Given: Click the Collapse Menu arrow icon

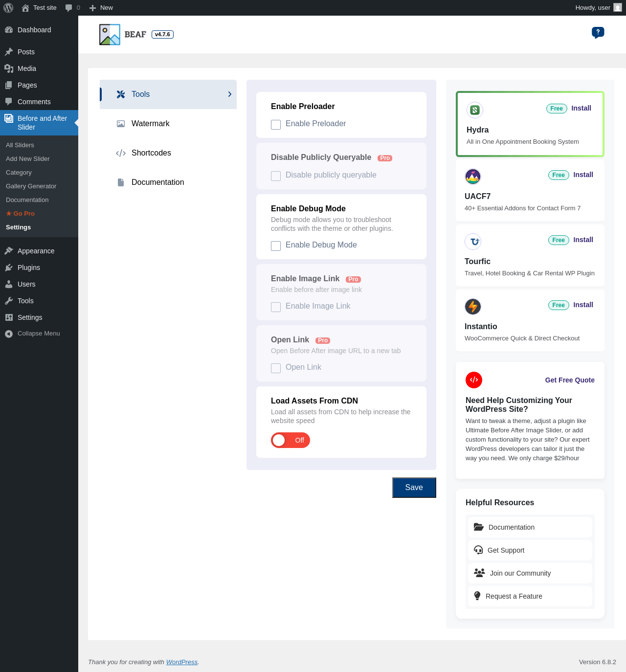Looking at the screenshot, I should (x=9, y=334).
